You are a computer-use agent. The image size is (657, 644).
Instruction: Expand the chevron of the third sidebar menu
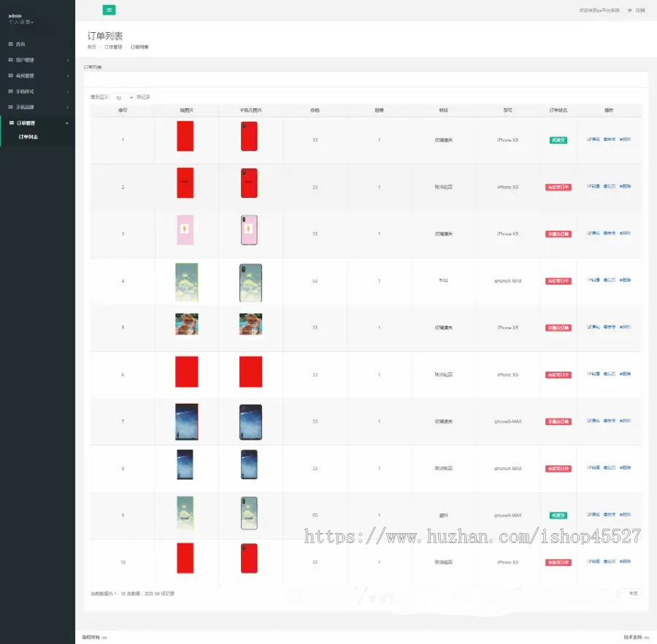[67, 76]
